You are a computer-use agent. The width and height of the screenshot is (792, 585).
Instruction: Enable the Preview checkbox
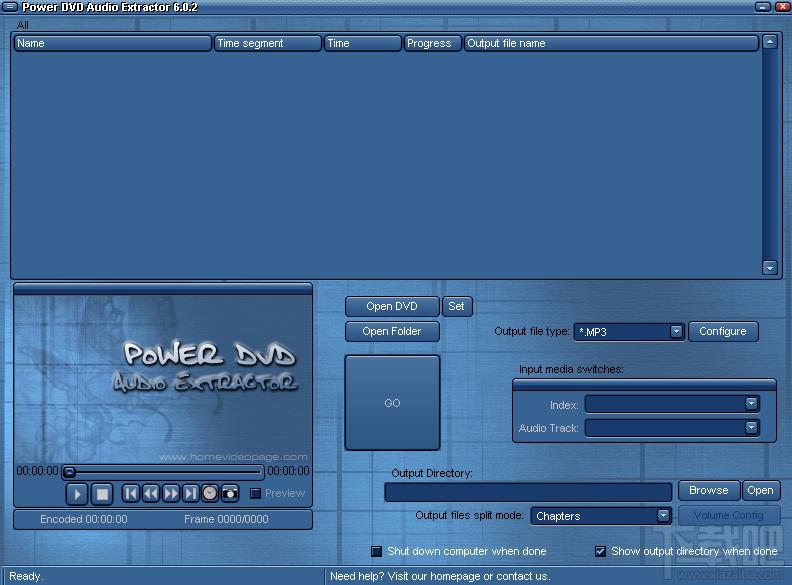[x=256, y=493]
